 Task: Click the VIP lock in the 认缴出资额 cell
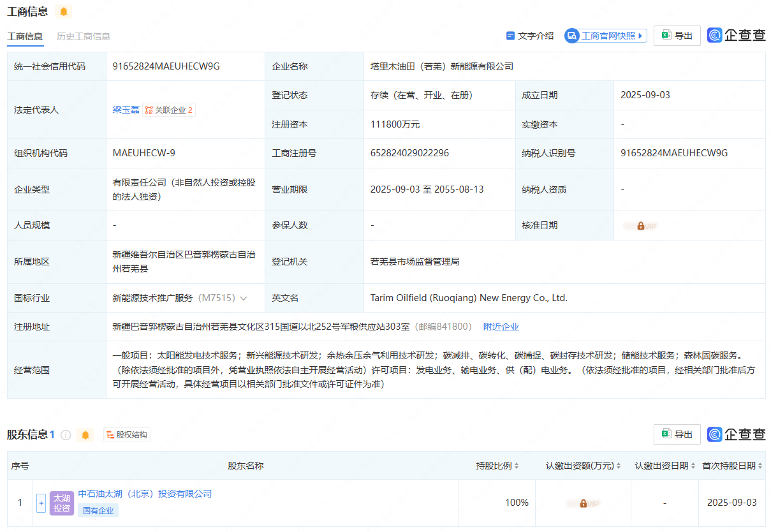point(583,503)
